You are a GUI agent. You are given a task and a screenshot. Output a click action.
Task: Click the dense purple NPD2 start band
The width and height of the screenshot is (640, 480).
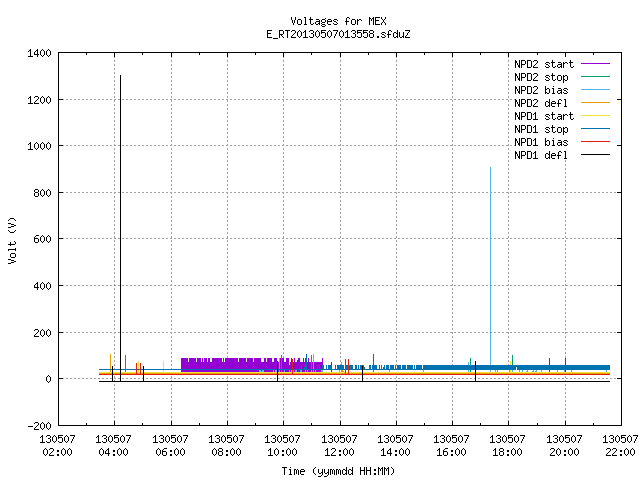coord(252,365)
